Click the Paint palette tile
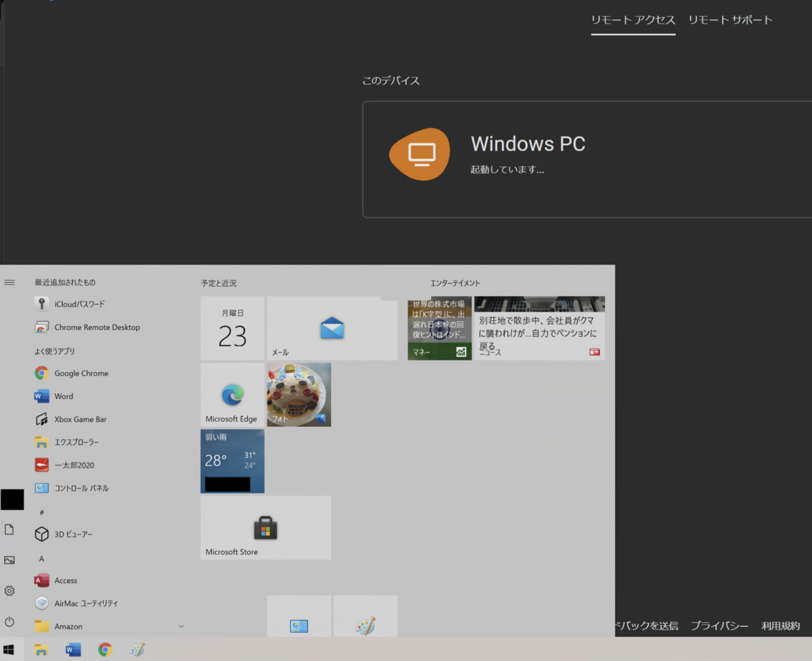The width and height of the screenshot is (812, 661). (365, 616)
